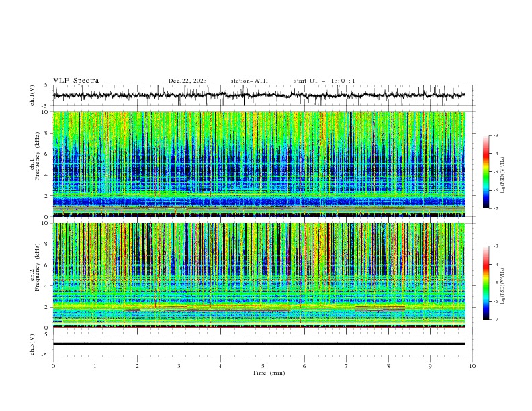Click the "-3" tick on ch.1 color bar
This screenshot has height=411, width=532.
click(496, 135)
